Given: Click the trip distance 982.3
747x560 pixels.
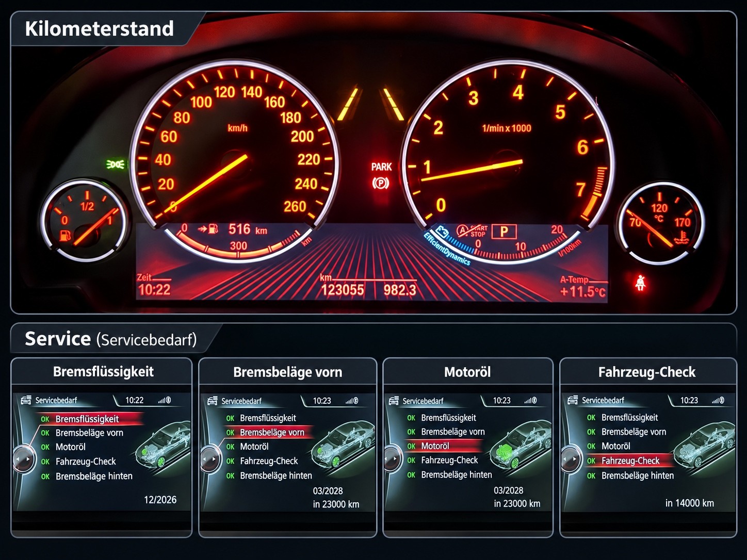Looking at the screenshot, I should click(x=399, y=290).
